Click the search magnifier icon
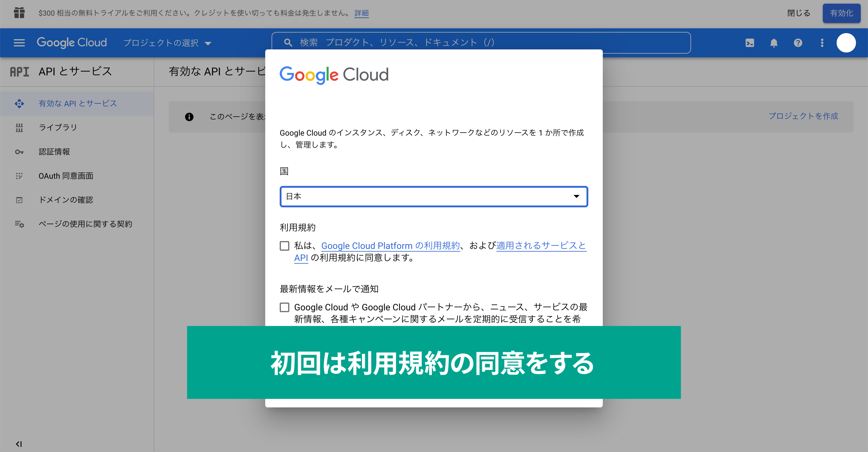868x452 pixels. [x=288, y=42]
